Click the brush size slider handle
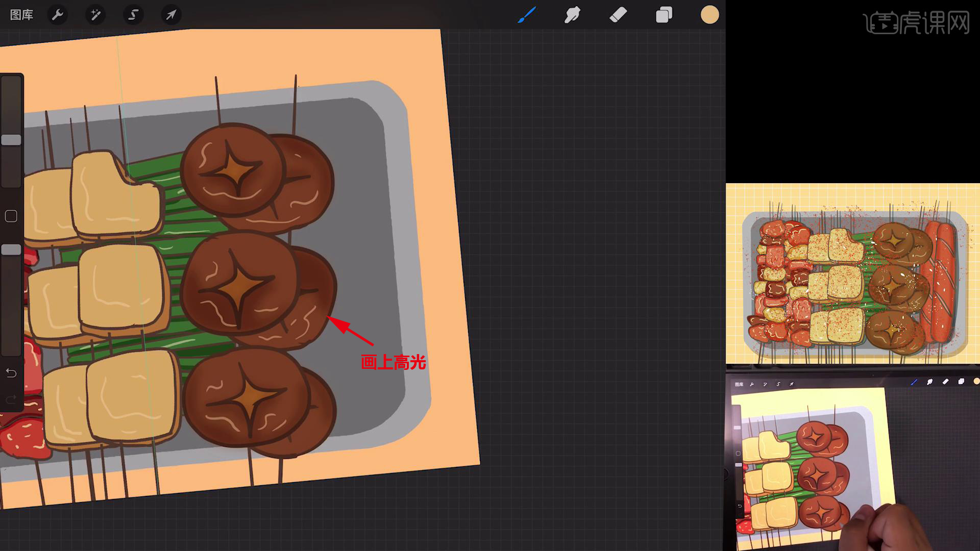Screen dimensions: 980x551 11,140
